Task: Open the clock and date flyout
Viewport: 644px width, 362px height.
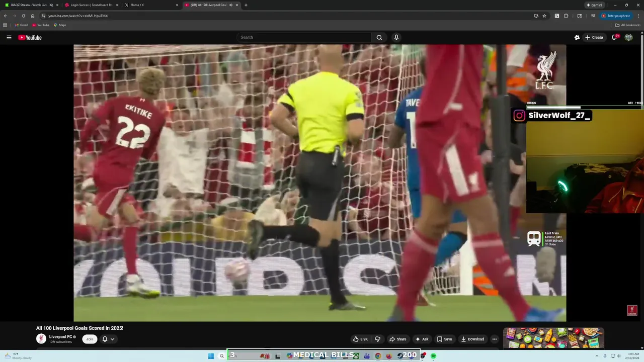Action: tap(632, 356)
